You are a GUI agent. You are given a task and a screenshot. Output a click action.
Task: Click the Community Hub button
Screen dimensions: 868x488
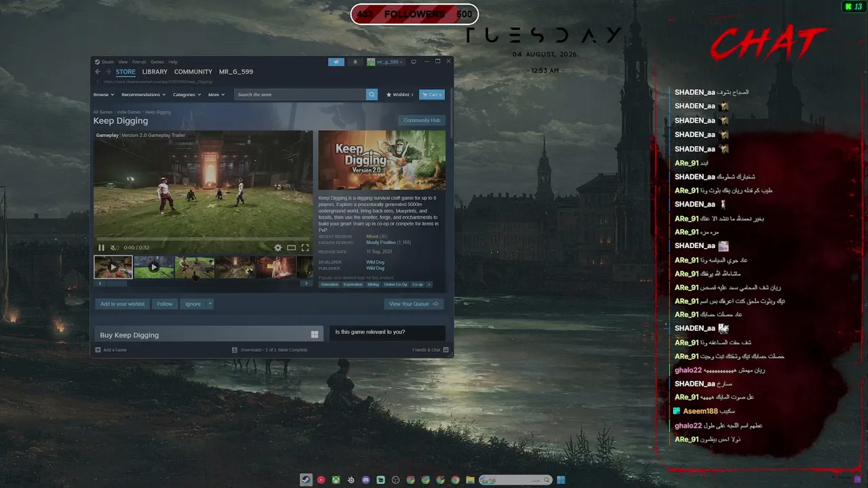[422, 121]
